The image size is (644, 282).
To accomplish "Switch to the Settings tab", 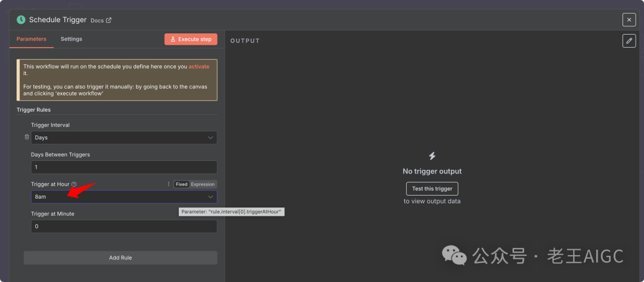I will coord(72,39).
